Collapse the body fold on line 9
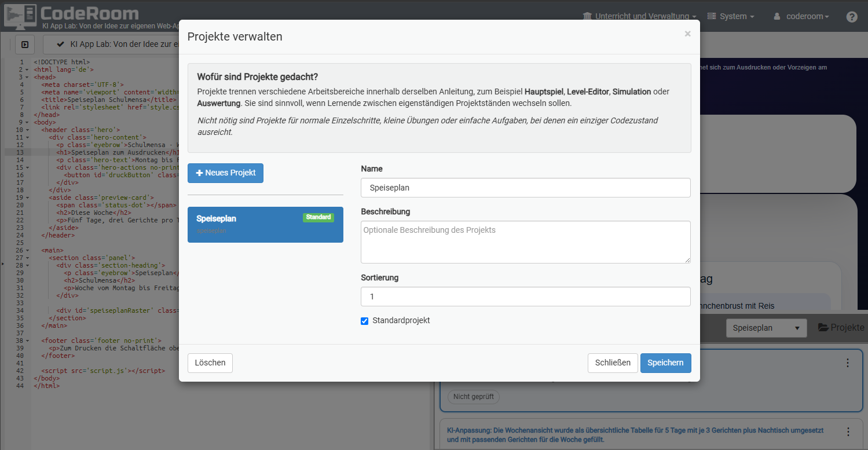868x450 pixels. (27, 122)
